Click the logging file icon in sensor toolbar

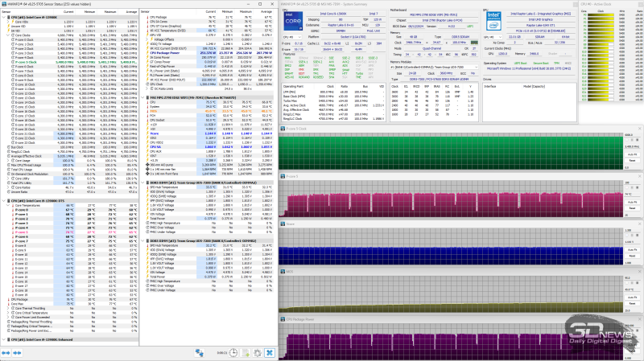(245, 352)
